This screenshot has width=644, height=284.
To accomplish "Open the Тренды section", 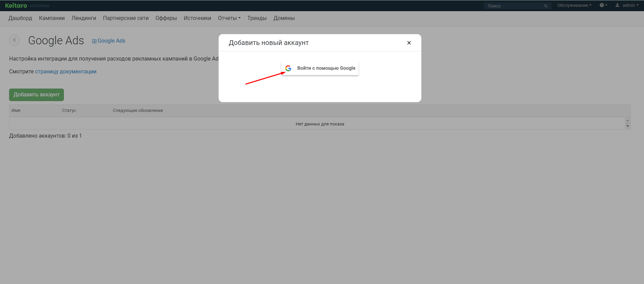I will [x=257, y=18].
